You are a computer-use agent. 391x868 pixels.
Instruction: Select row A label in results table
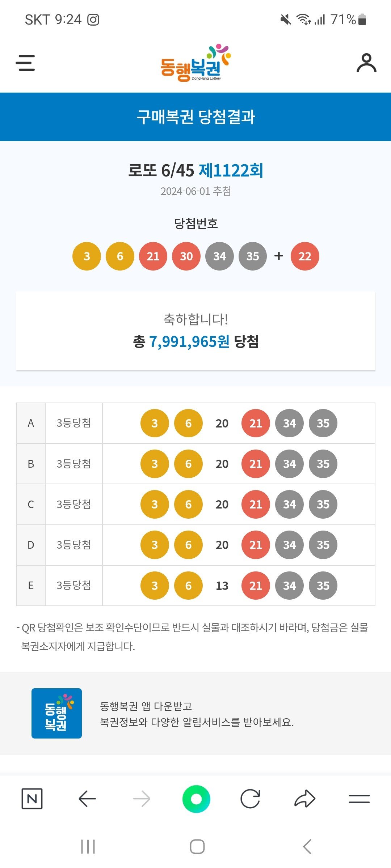click(x=31, y=423)
